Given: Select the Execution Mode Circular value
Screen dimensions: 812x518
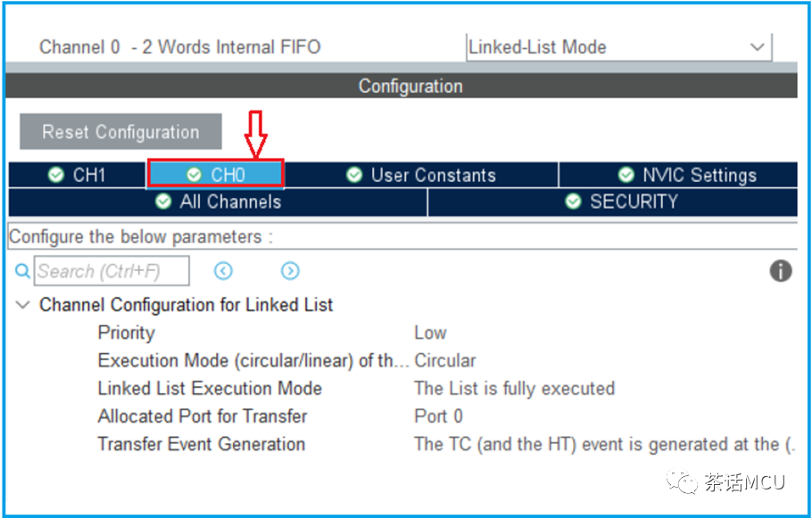Looking at the screenshot, I should 445,361.
